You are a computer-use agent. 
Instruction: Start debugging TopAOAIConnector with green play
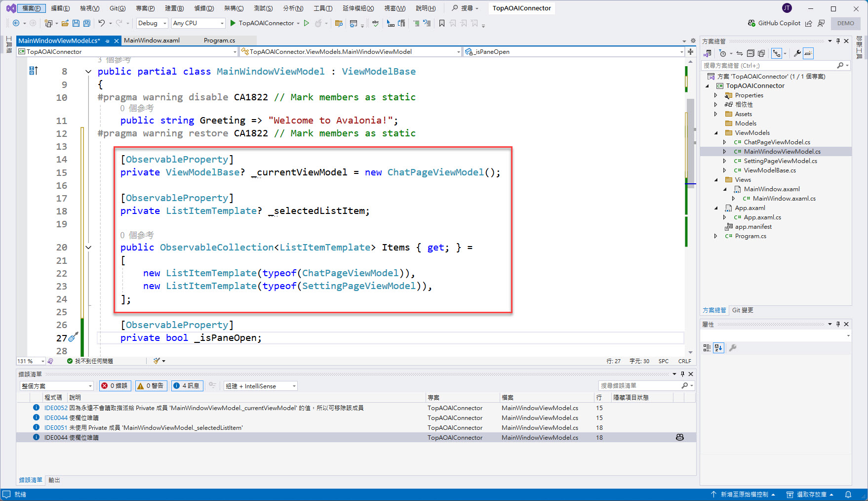click(x=233, y=23)
